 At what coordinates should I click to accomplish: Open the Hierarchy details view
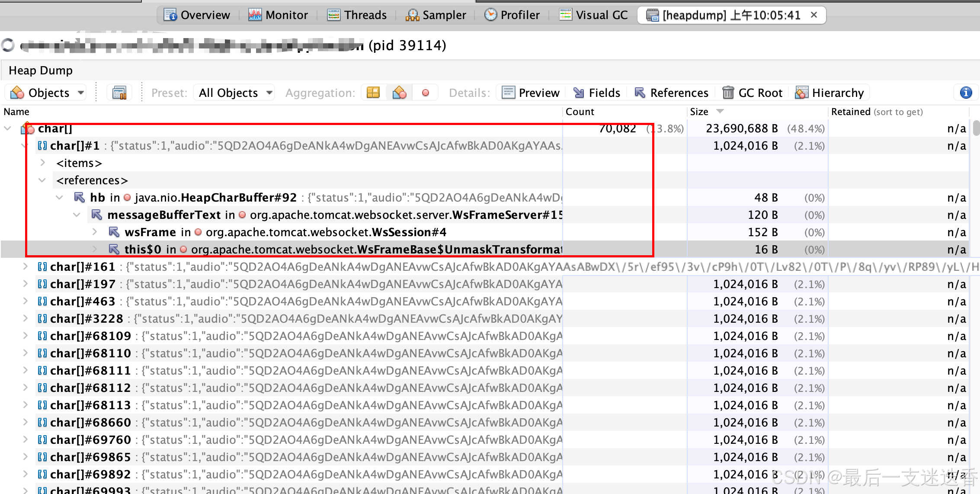tap(829, 93)
